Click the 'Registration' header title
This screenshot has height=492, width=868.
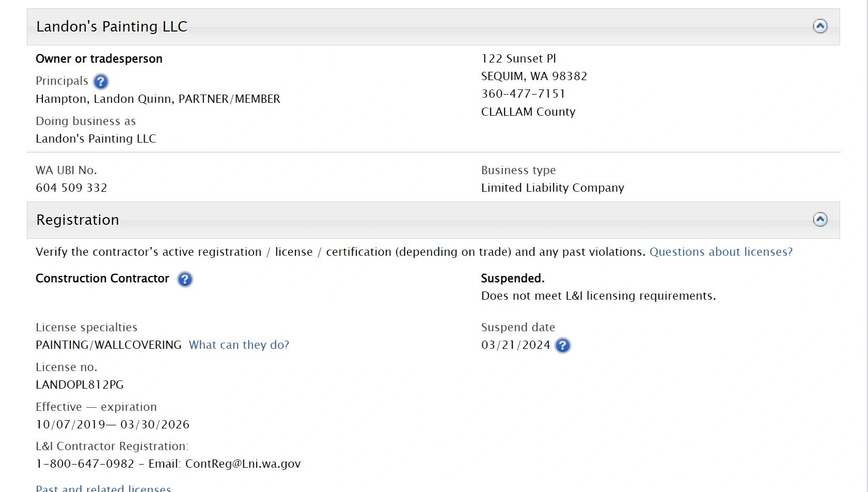click(x=77, y=220)
